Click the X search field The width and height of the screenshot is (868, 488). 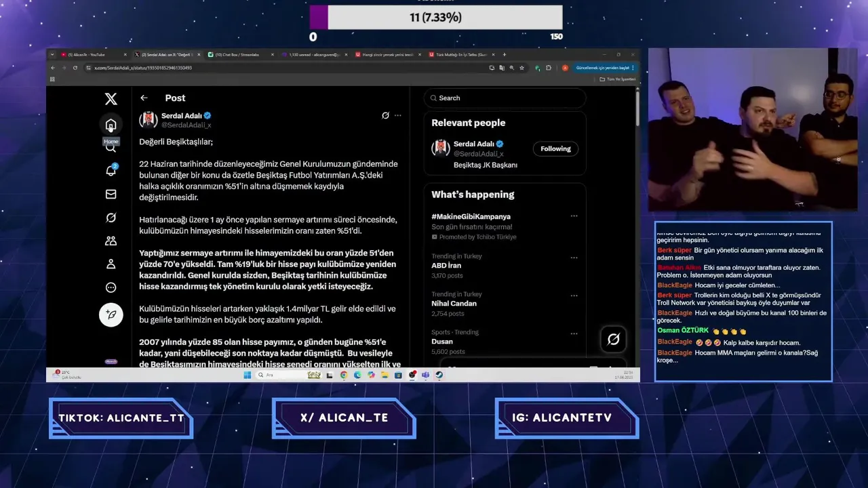(x=505, y=98)
